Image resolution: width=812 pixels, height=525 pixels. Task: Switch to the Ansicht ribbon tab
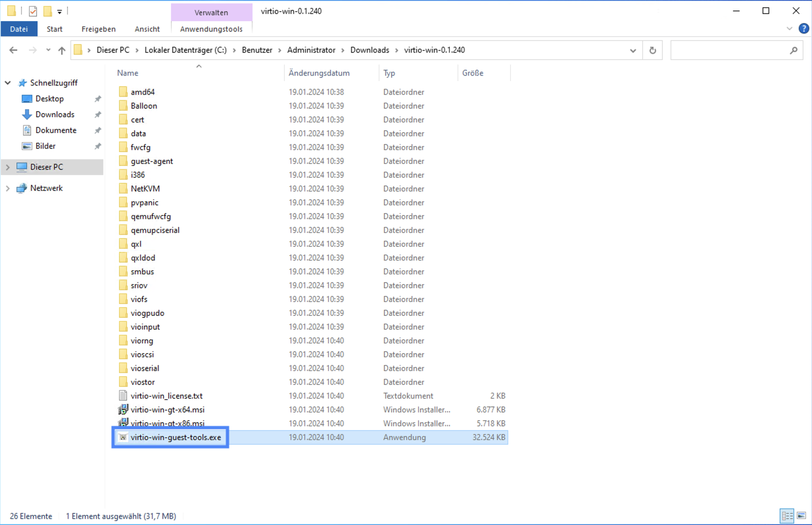[x=147, y=29]
